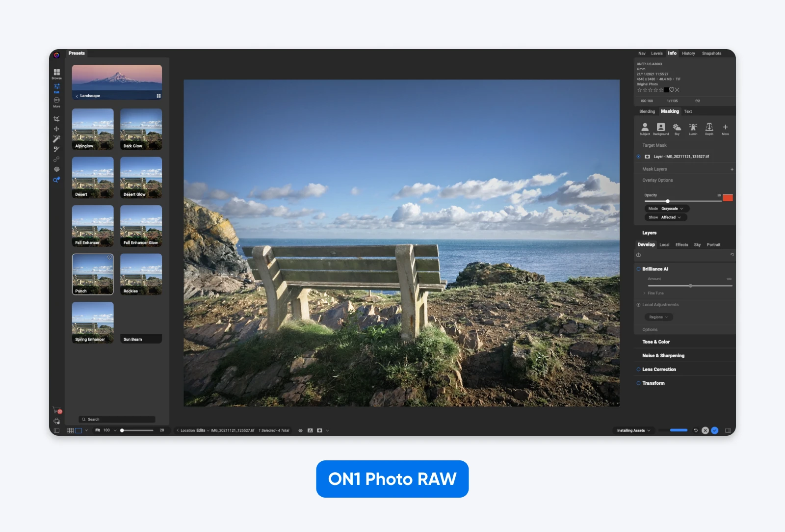Select the Crop tool
The width and height of the screenshot is (785, 532).
click(56, 118)
